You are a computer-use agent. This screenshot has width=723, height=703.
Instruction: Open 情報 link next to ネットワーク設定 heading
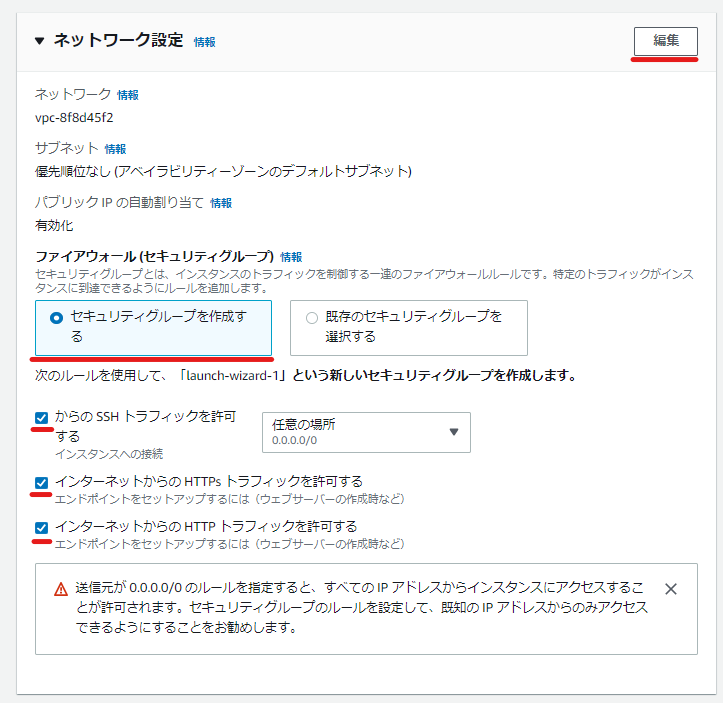coord(204,42)
